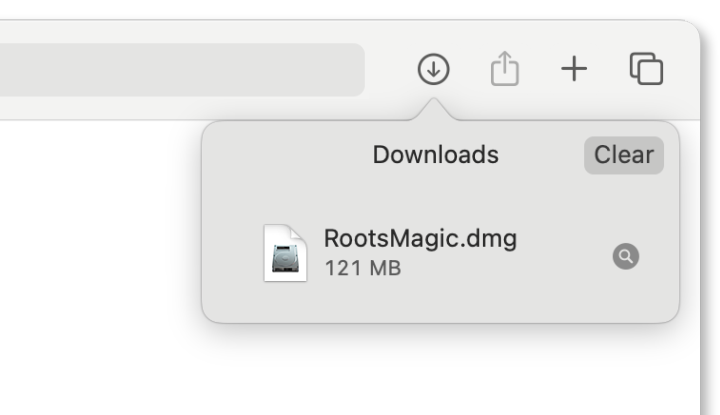Click the Downloads popover title
Image resolution: width=720 pixels, height=415 pixels.
[435, 155]
